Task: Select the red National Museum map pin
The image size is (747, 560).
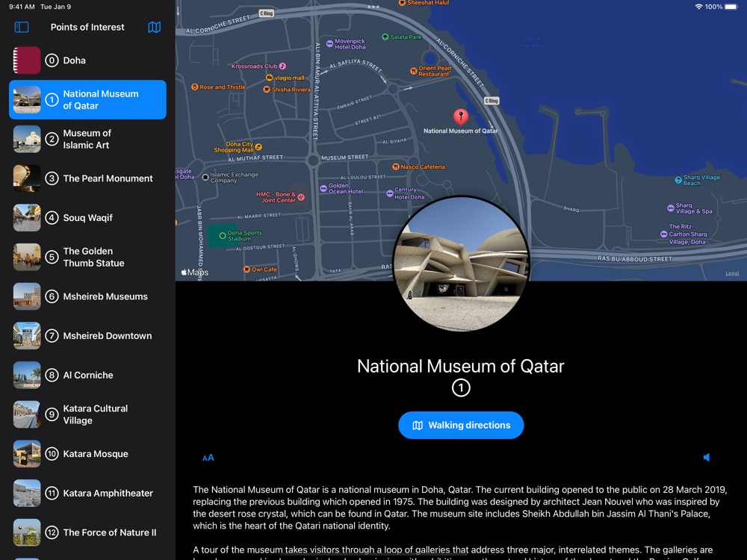Action: coord(461,116)
